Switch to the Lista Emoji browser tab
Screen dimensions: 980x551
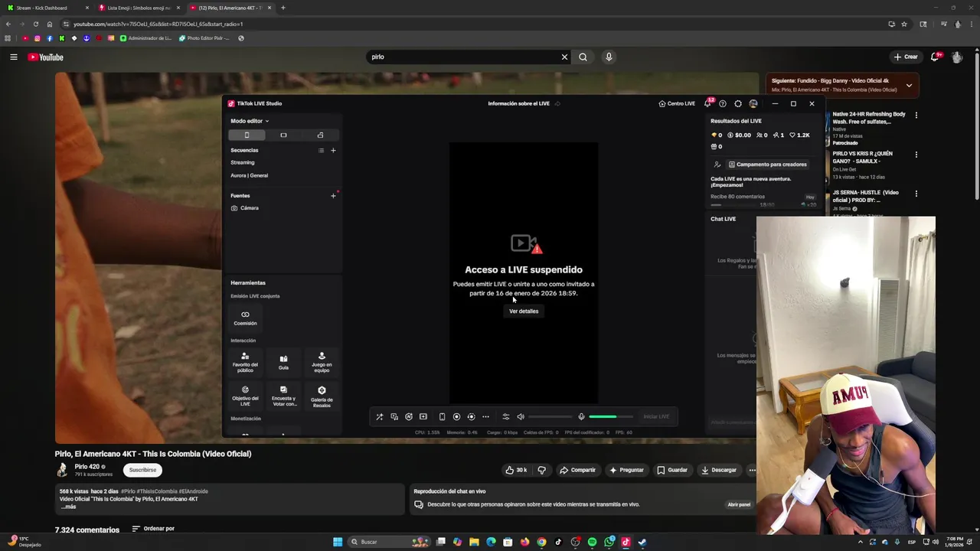pyautogui.click(x=138, y=8)
